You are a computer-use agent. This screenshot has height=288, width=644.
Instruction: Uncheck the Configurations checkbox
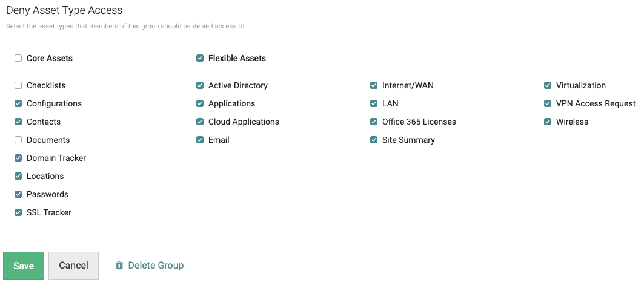pyautogui.click(x=18, y=104)
